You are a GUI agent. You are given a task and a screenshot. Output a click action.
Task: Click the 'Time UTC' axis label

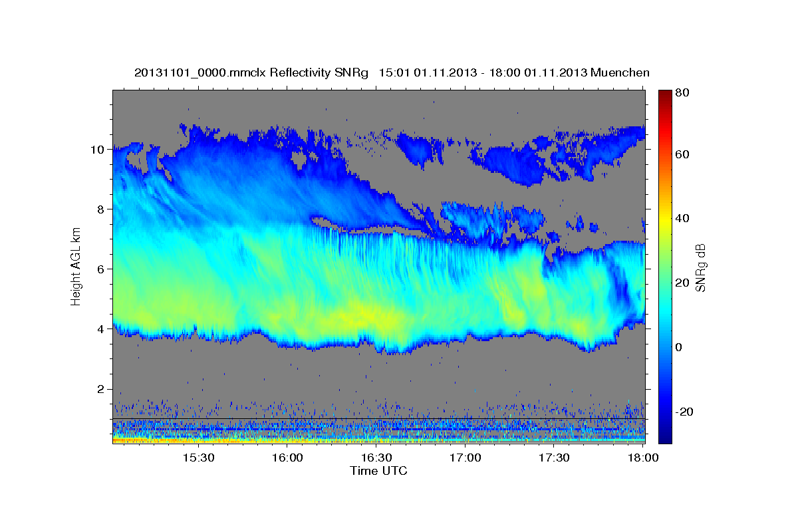point(378,471)
